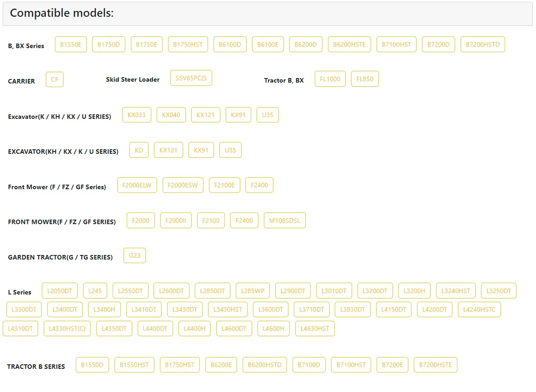Select the KX040 excavator model
Image resolution: width=536 pixels, height=392 pixels.
171,115
